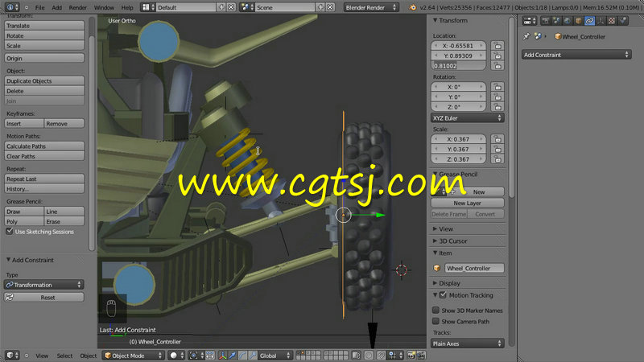Select the Object Constraints chain icon

(589, 21)
